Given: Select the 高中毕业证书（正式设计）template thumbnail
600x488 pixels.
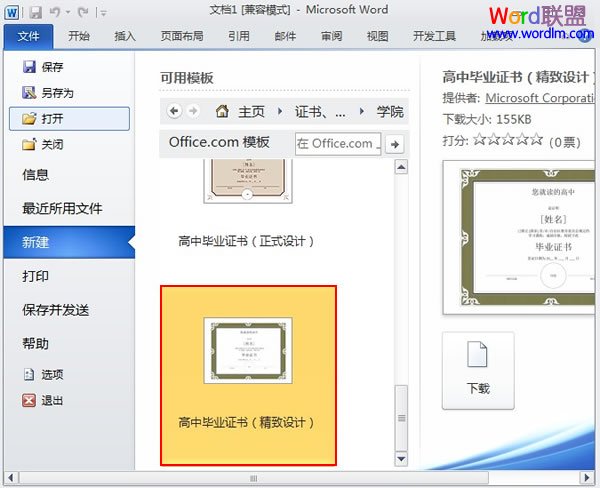Looking at the screenshot, I should coord(248,180).
